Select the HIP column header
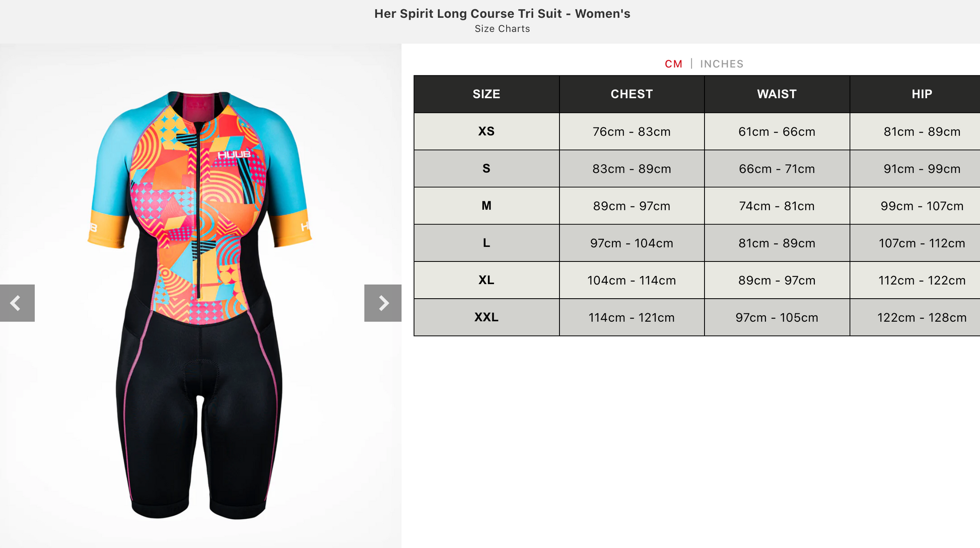This screenshot has width=980, height=548. click(x=922, y=94)
